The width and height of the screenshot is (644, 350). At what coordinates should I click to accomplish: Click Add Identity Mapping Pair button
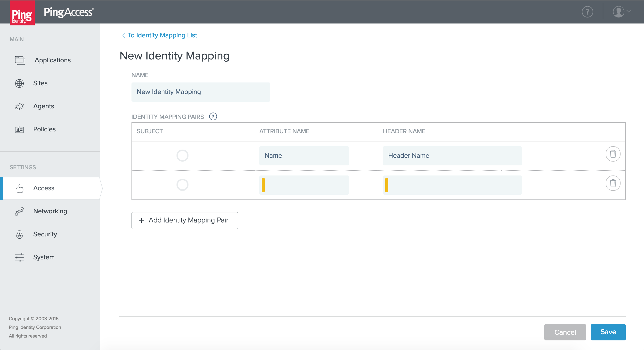[184, 220]
